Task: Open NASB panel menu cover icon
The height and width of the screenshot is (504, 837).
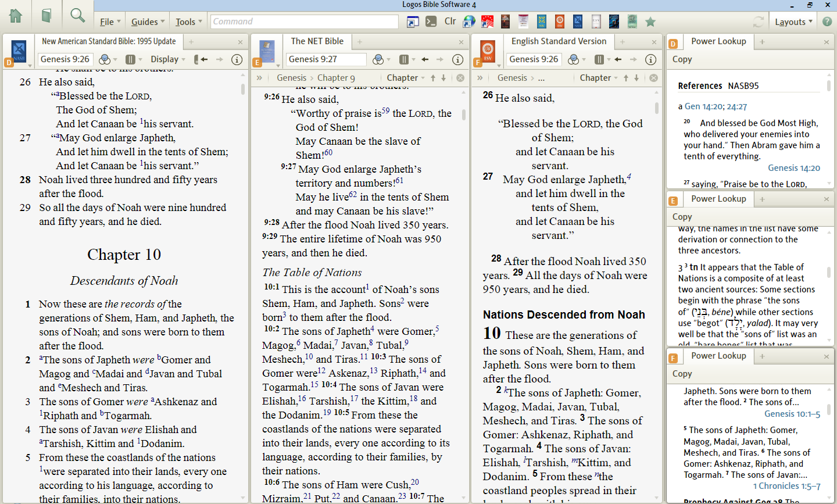Action: point(19,51)
